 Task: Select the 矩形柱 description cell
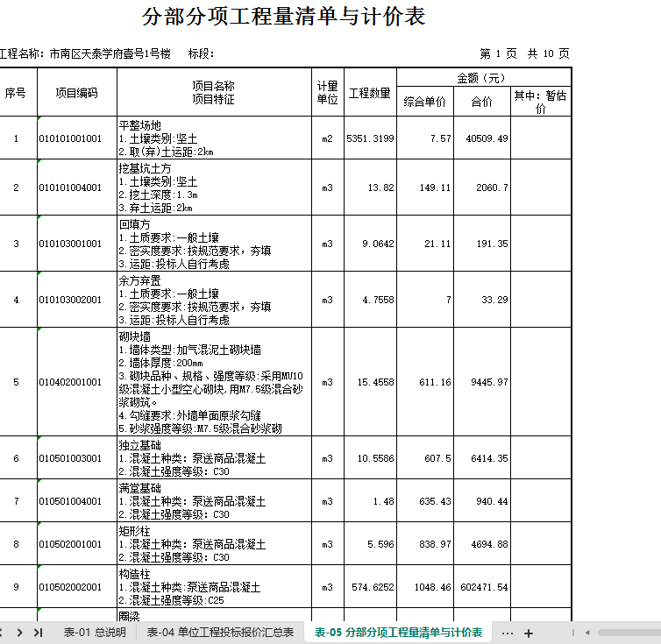[214, 544]
